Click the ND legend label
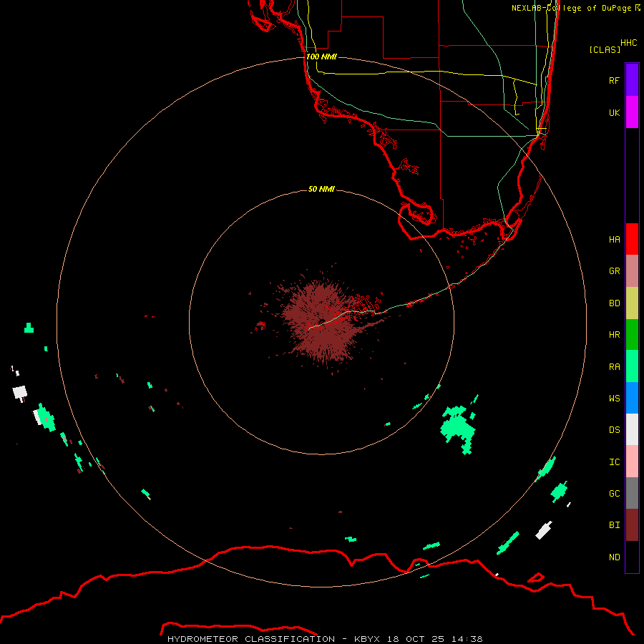This screenshot has width=644, height=644. pyautogui.click(x=614, y=557)
